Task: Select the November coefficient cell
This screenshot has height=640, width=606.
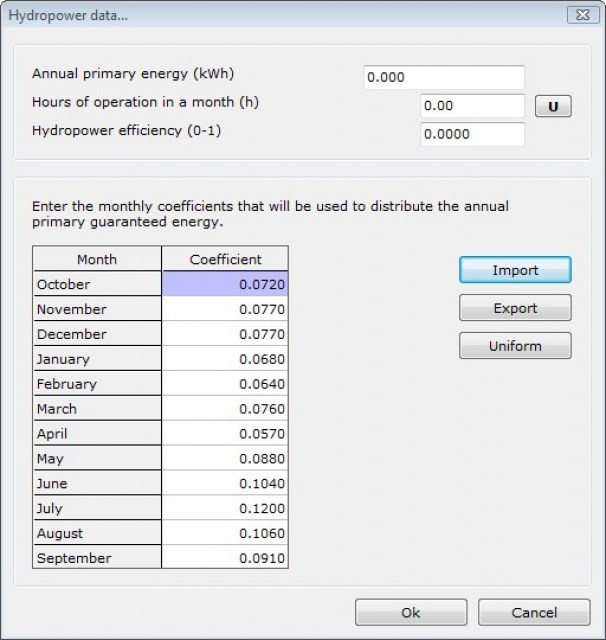Action: point(225,309)
